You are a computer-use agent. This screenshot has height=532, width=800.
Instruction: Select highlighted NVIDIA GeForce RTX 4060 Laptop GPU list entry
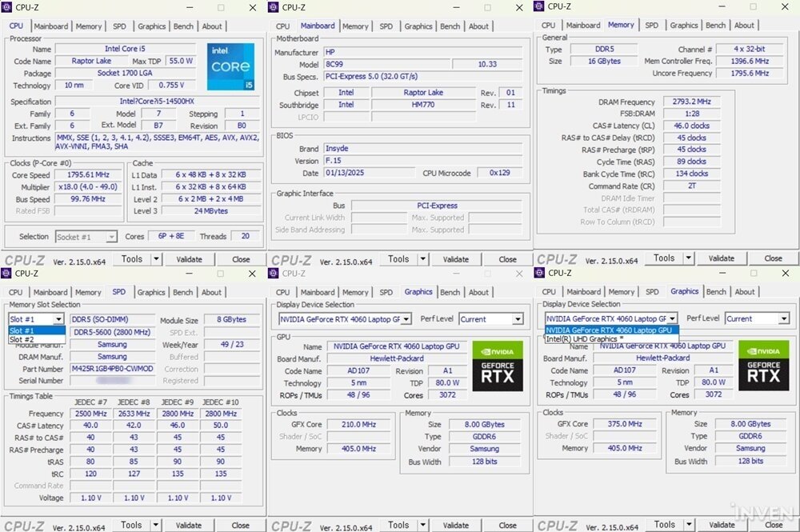(612, 330)
